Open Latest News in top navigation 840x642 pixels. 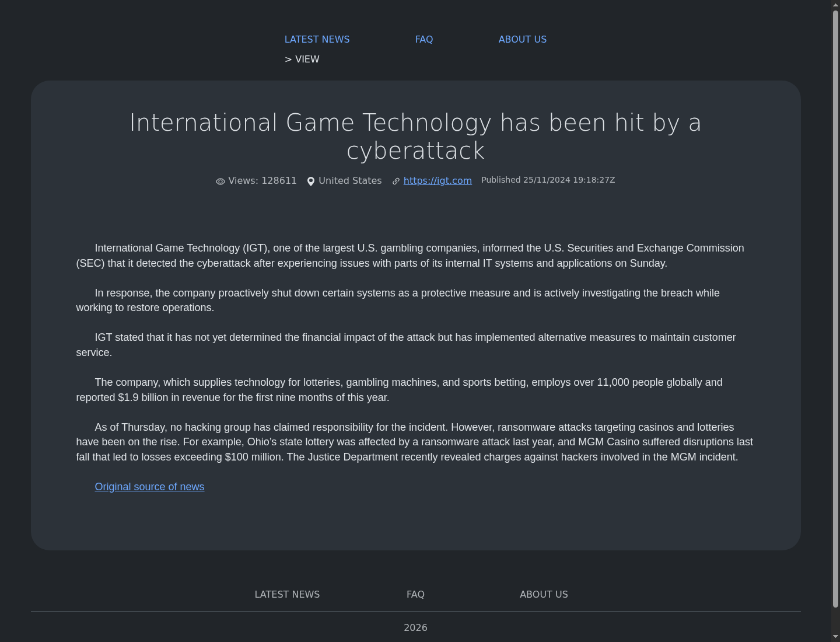point(317,39)
